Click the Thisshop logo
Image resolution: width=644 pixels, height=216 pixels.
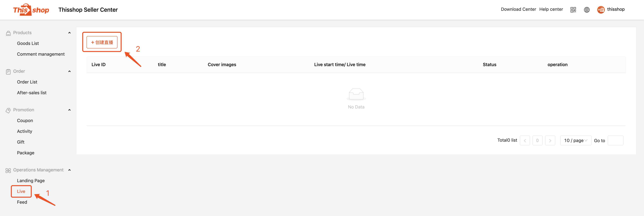pyautogui.click(x=31, y=10)
